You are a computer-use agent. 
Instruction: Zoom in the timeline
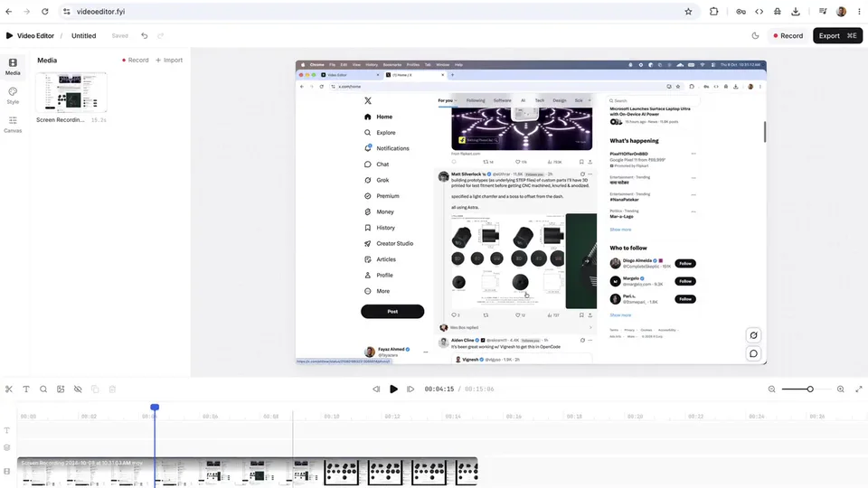[840, 389]
